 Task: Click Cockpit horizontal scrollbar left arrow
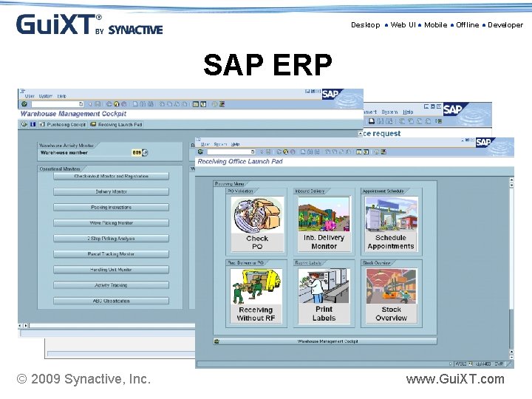pyautogui.click(x=20, y=326)
